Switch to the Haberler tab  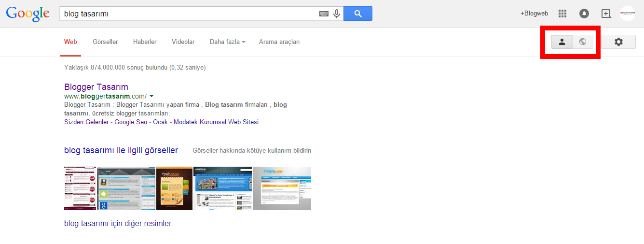[x=145, y=42]
